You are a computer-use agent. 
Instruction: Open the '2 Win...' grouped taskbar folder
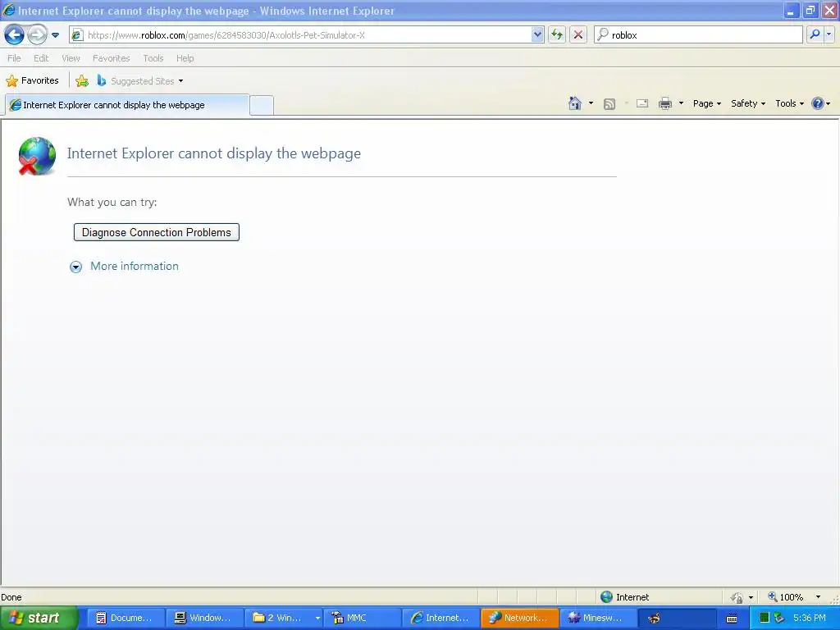[283, 619]
